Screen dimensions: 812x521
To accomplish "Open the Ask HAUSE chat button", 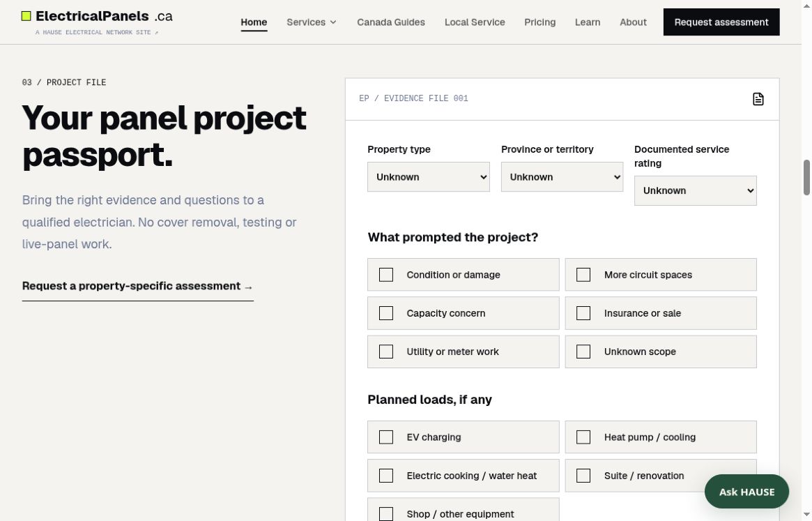I will [746, 492].
